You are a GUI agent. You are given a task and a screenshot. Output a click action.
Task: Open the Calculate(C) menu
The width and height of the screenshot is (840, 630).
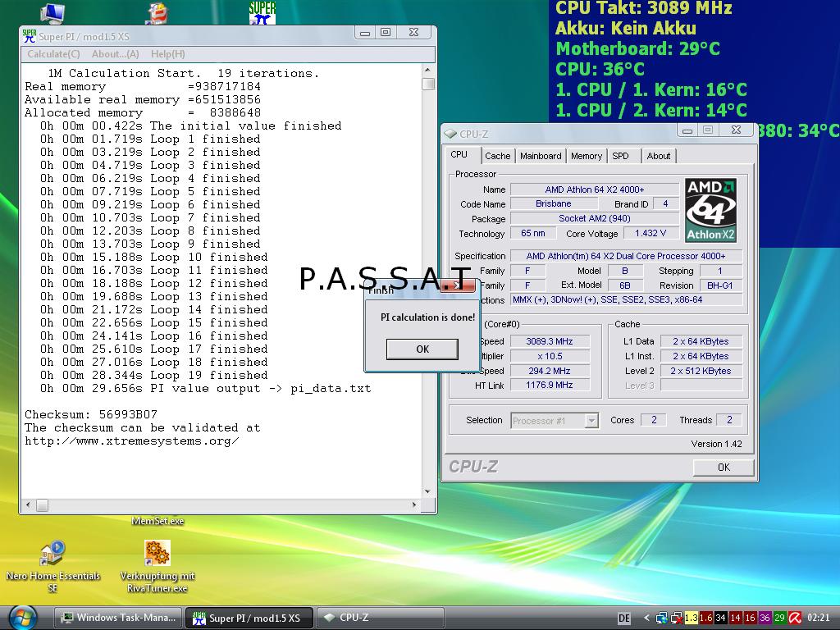[x=53, y=54]
